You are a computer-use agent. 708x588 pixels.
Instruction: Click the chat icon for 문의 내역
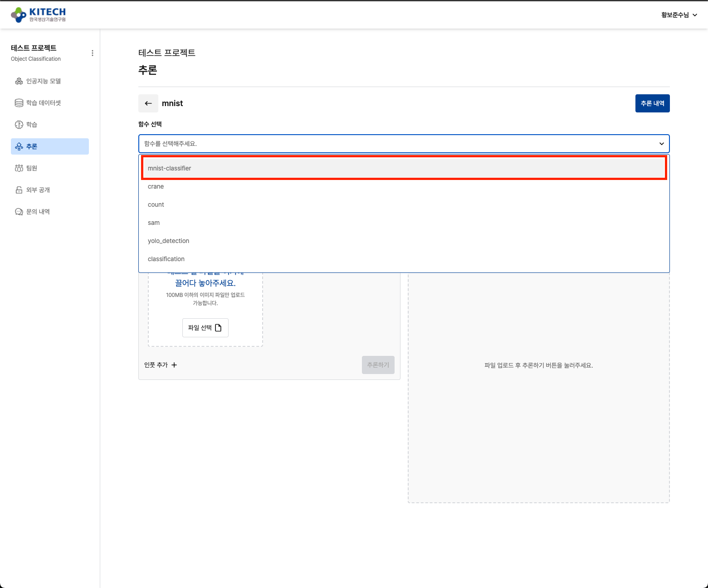19,212
